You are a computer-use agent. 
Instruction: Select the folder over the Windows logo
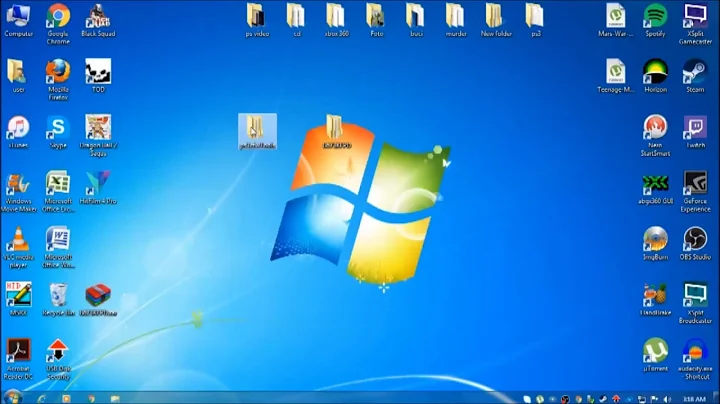click(x=337, y=131)
